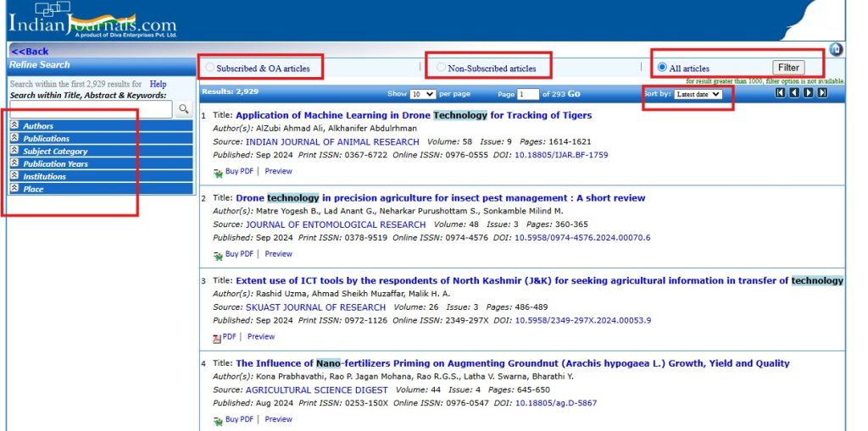Click the Buy PDF cart icon for result 1
Viewport: 868px width, 431px height.
coord(218,173)
